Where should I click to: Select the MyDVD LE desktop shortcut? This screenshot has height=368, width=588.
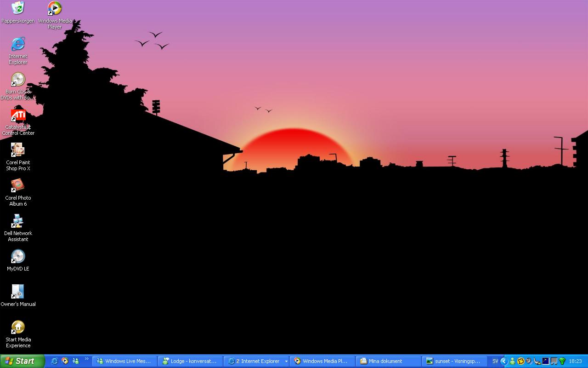[18, 257]
